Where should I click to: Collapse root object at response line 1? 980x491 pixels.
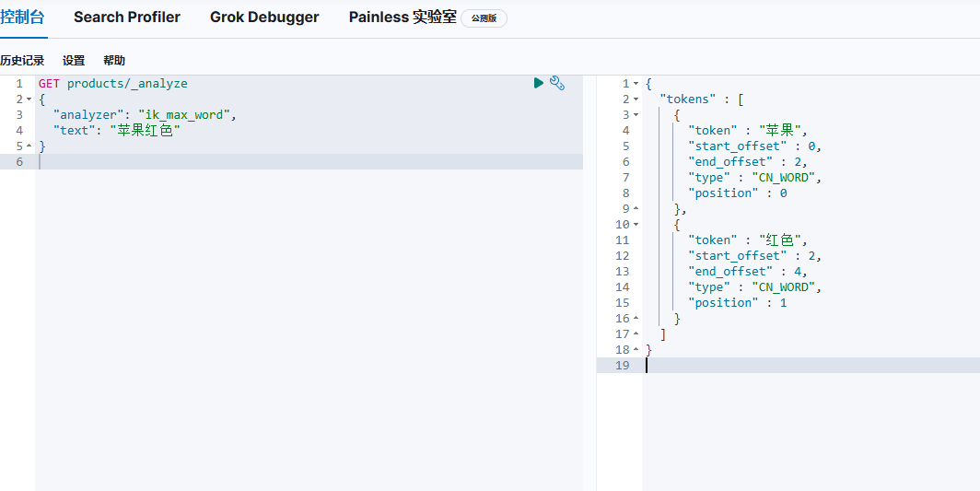coord(636,84)
